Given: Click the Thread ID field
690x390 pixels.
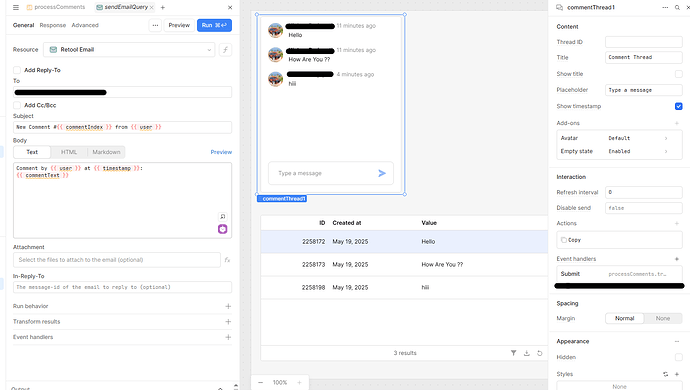Looking at the screenshot, I should (644, 42).
